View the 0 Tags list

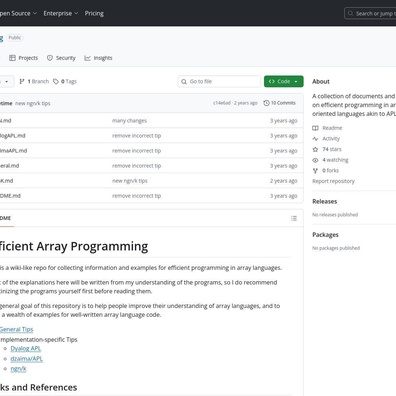click(x=65, y=81)
